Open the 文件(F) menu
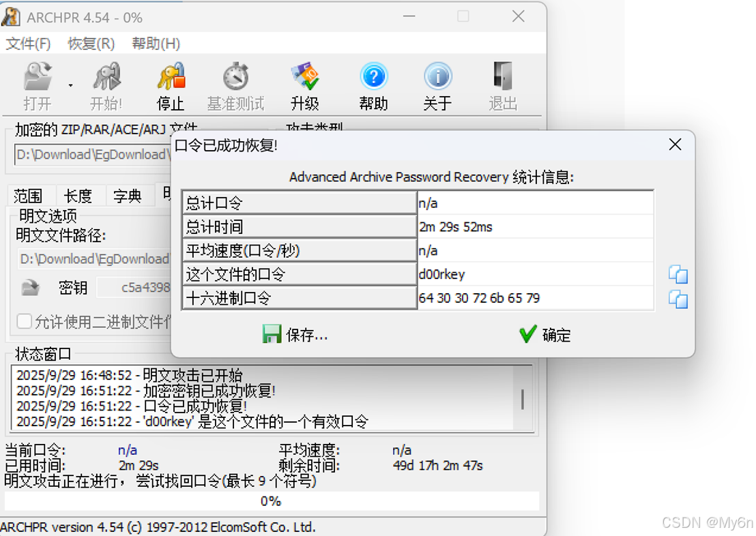The height and width of the screenshot is (536, 756). click(x=28, y=44)
